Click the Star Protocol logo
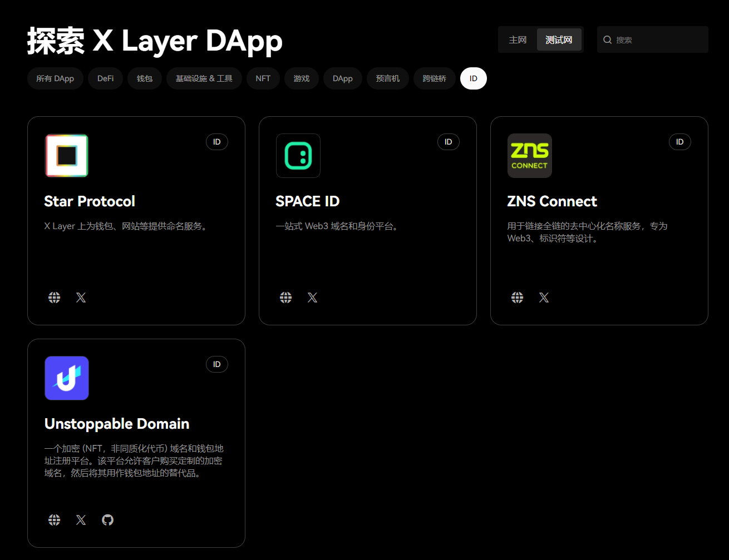The image size is (729, 560). coord(67,156)
